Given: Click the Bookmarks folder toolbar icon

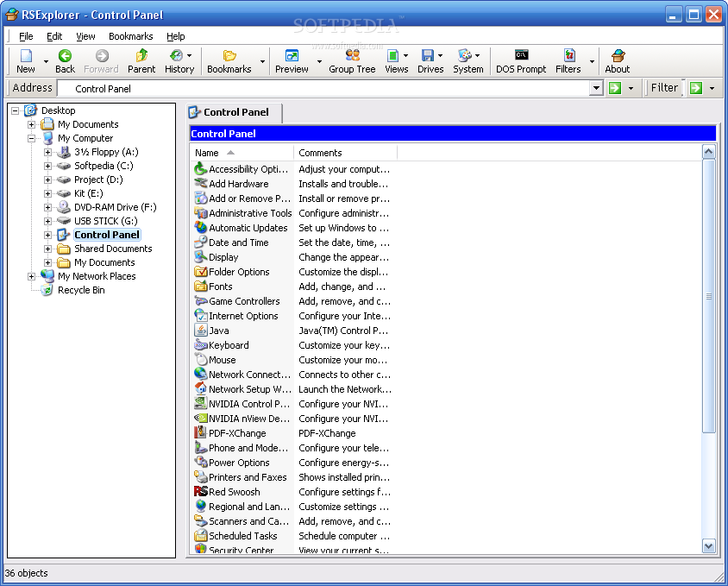Looking at the screenshot, I should 229,56.
